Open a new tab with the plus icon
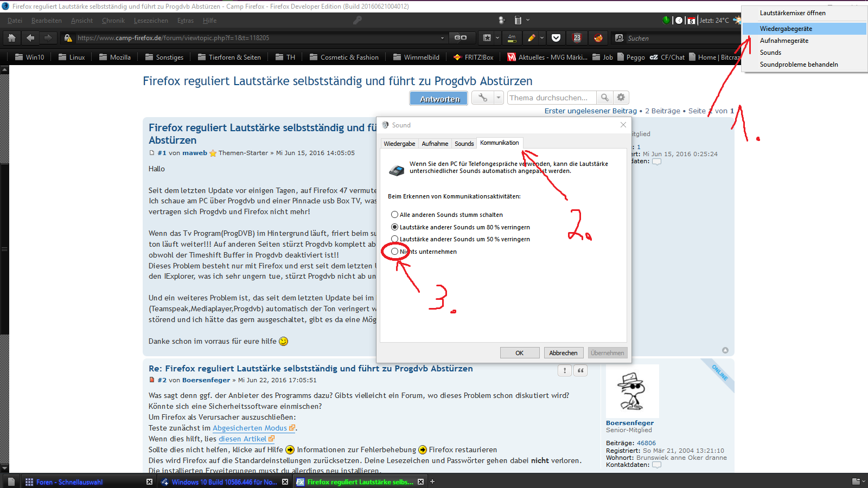 [432, 481]
